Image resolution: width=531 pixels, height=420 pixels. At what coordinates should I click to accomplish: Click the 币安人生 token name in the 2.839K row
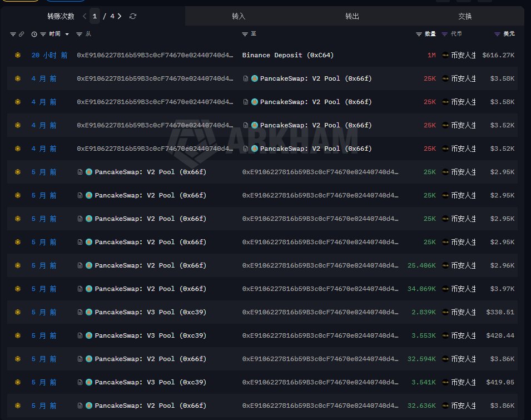[x=463, y=312]
